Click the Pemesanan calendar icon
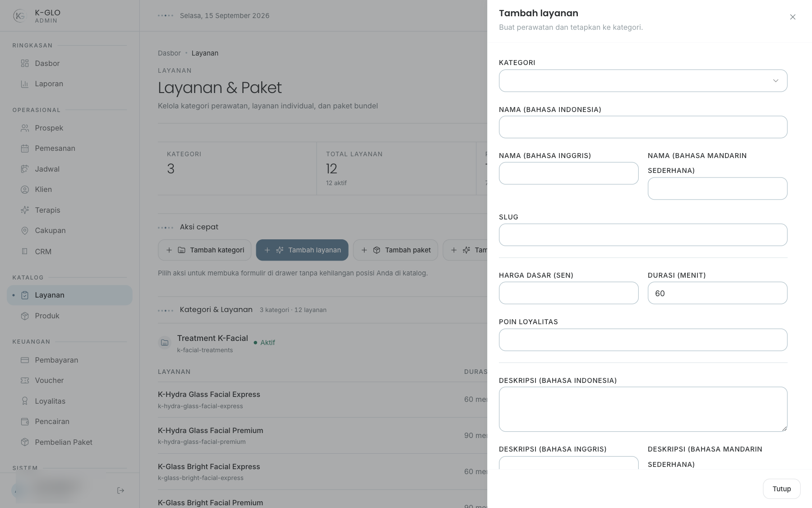812x508 pixels. tap(25, 148)
